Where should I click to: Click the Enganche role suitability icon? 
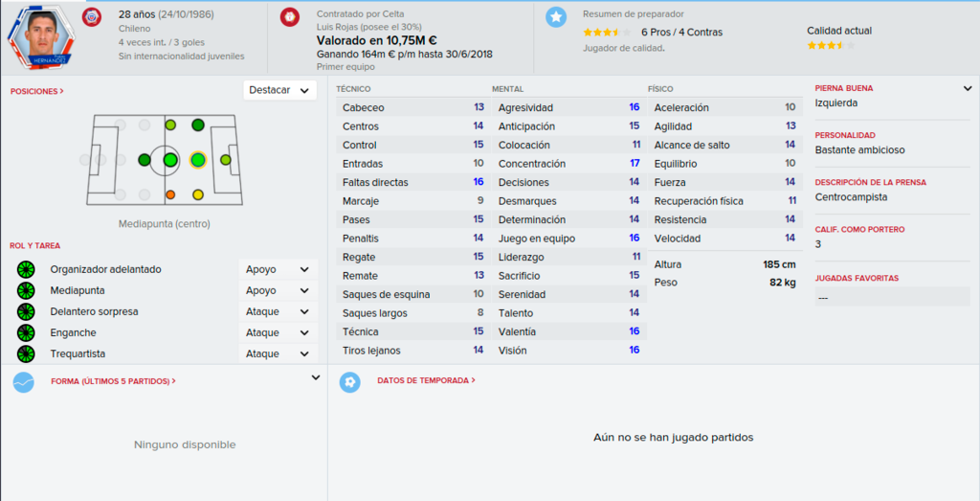click(x=26, y=332)
